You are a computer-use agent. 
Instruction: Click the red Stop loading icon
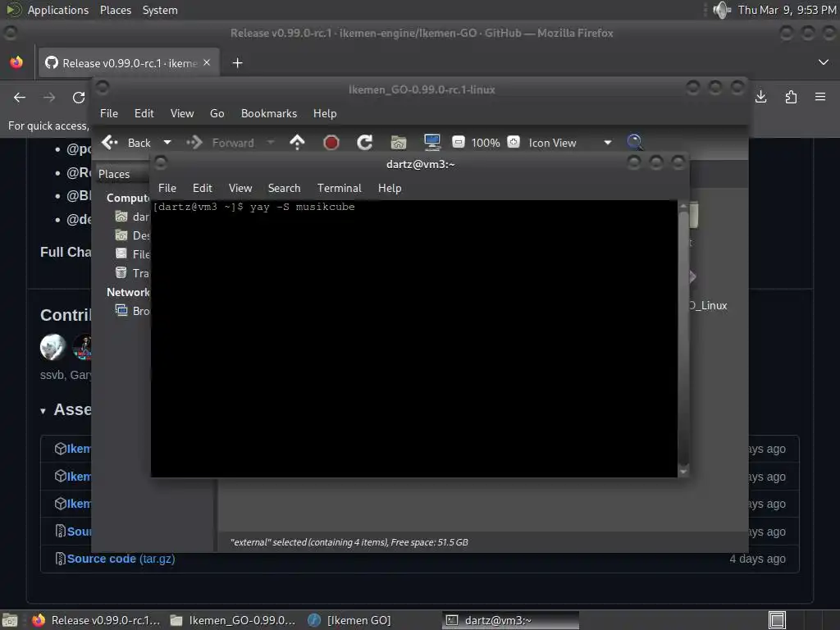331,143
